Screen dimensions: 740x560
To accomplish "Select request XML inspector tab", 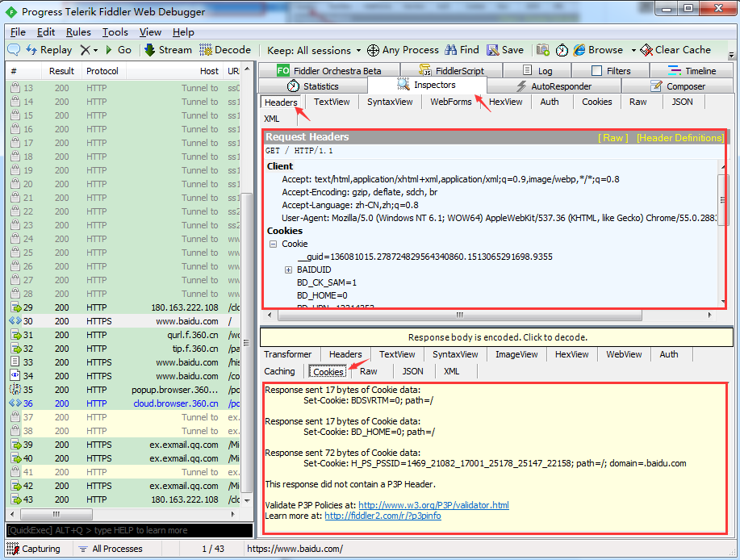I will [x=272, y=119].
